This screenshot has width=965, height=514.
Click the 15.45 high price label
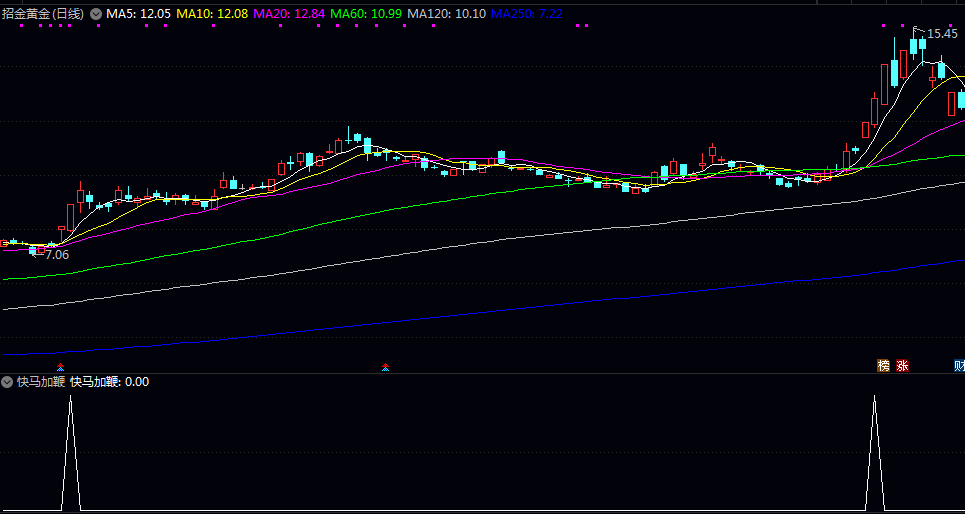tap(942, 34)
